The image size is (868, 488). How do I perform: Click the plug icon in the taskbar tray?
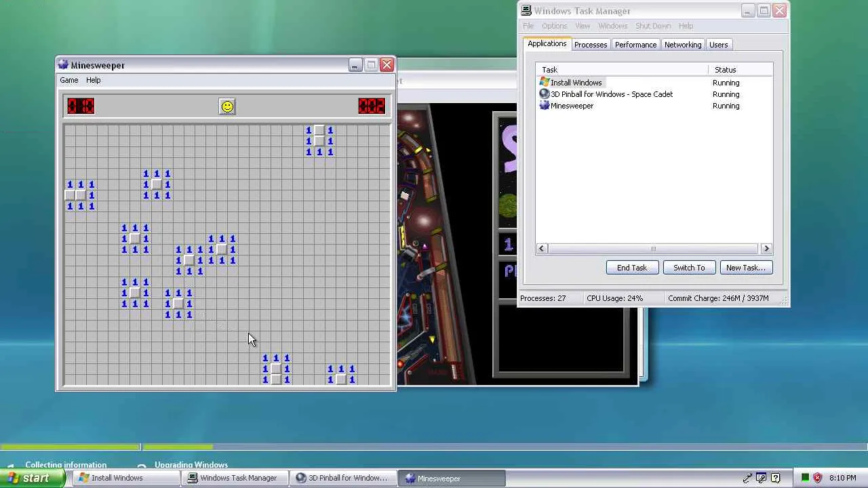pyautogui.click(x=748, y=478)
